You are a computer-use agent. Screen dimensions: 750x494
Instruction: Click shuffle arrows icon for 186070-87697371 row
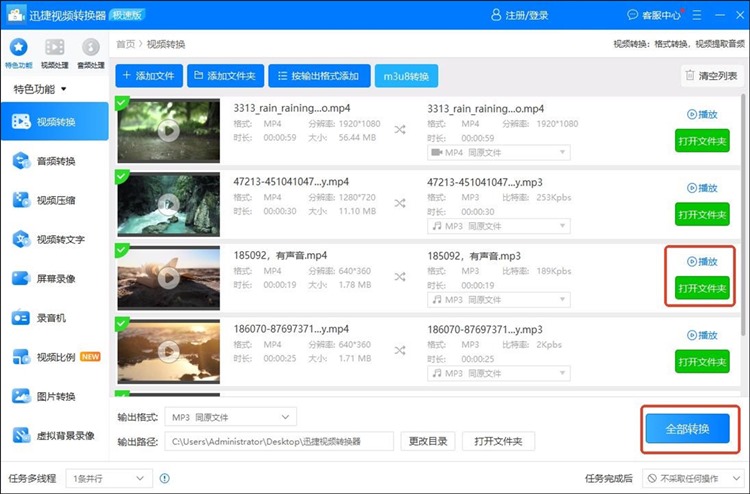coord(400,351)
